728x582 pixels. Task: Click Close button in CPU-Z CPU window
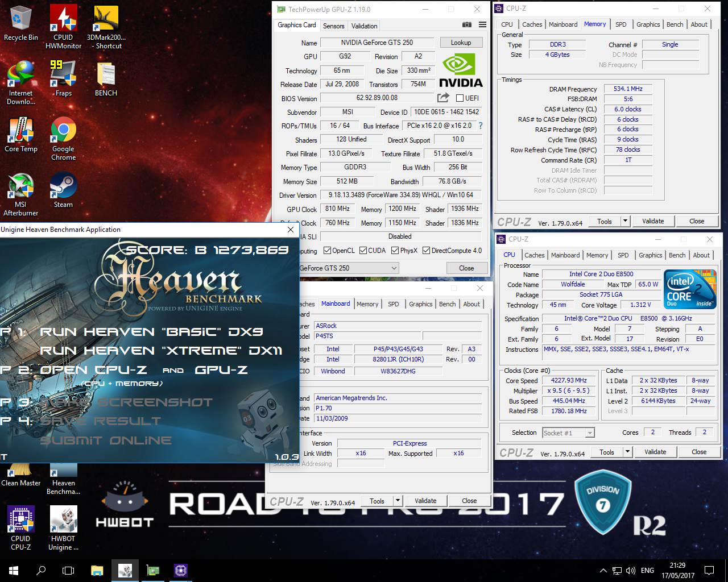tap(699, 452)
